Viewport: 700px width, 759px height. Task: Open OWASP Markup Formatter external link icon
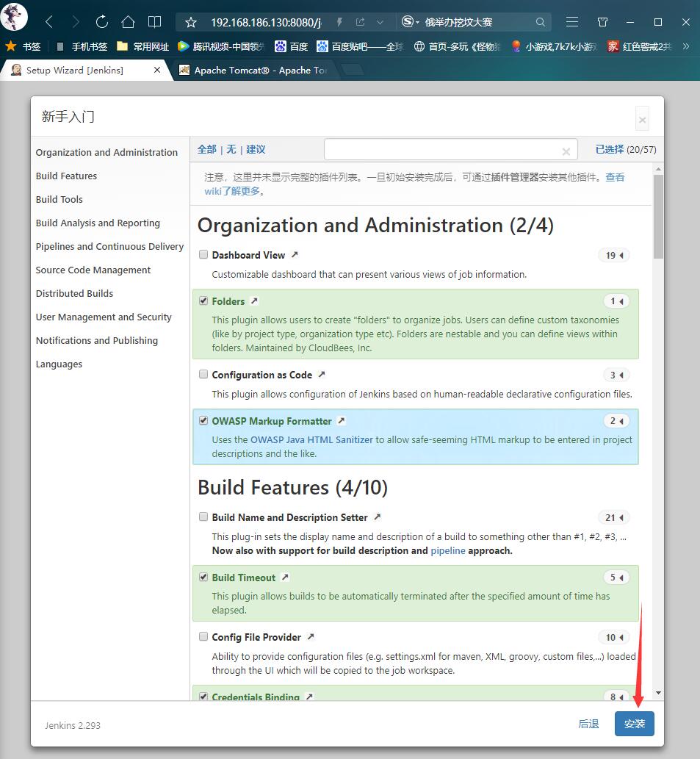(342, 420)
